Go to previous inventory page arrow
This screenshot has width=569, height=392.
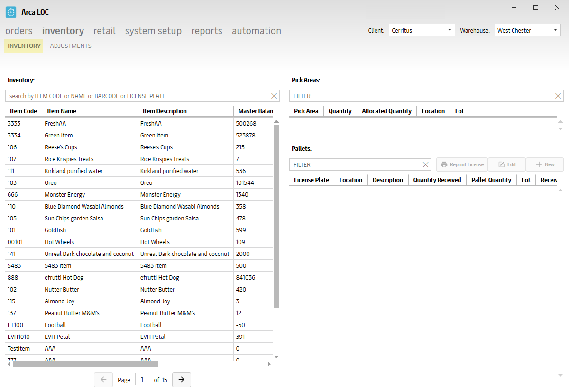(103, 380)
